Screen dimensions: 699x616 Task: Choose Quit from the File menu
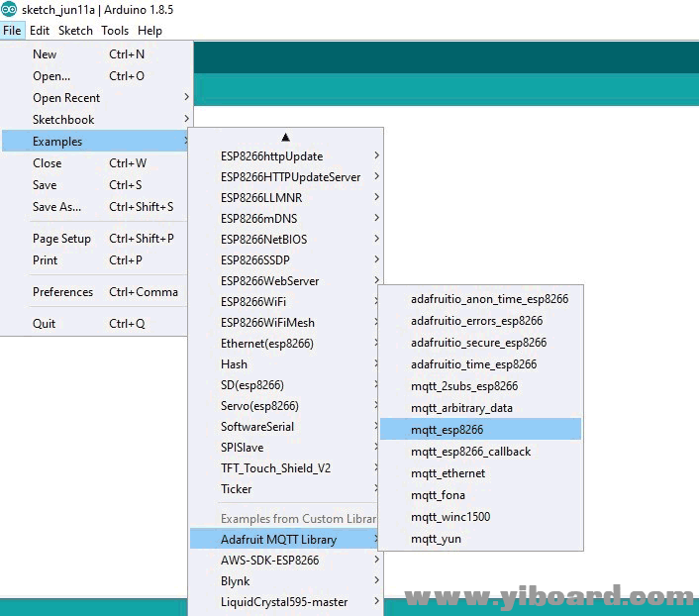pos(94,324)
